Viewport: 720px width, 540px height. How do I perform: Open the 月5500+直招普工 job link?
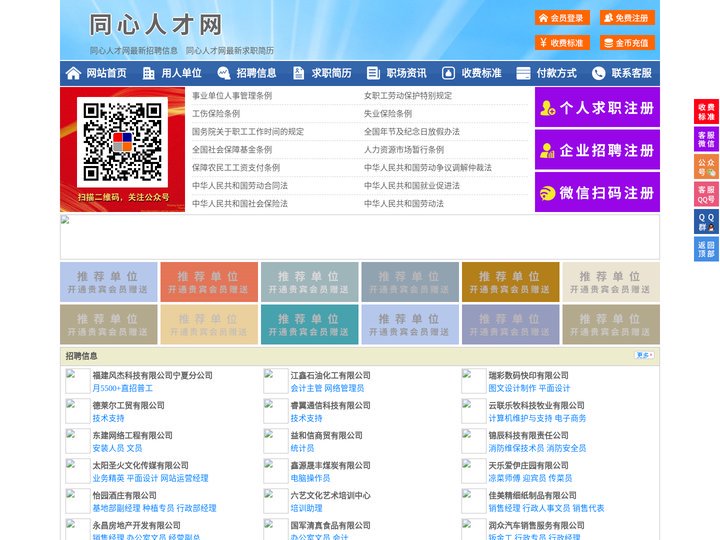point(123,388)
